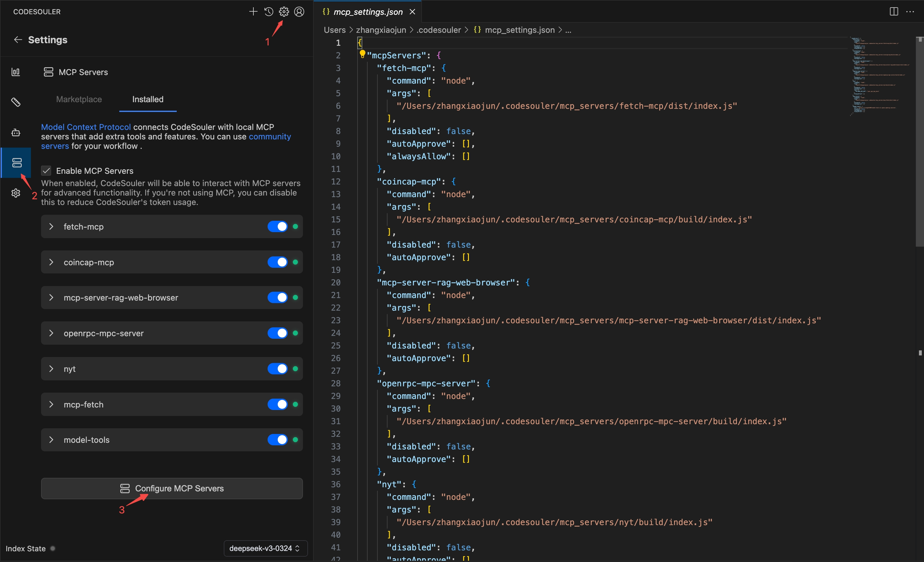Switch to the Marketplace tab
This screenshot has height=562, width=924.
79,99
